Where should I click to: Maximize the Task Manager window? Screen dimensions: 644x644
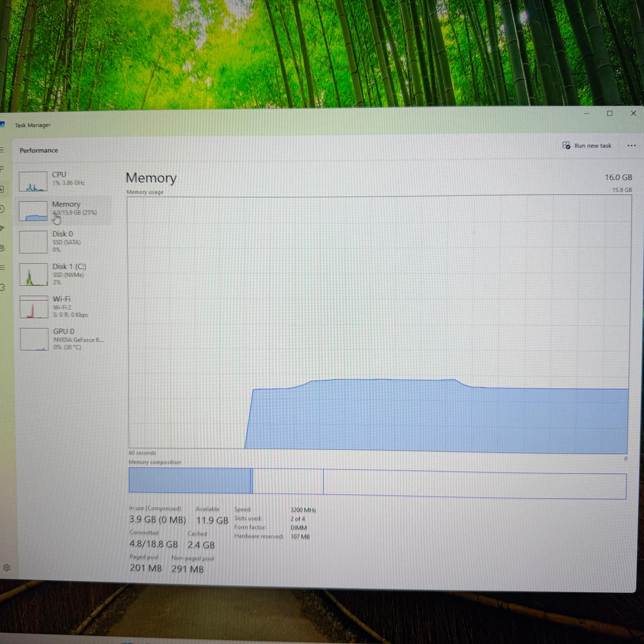609,113
